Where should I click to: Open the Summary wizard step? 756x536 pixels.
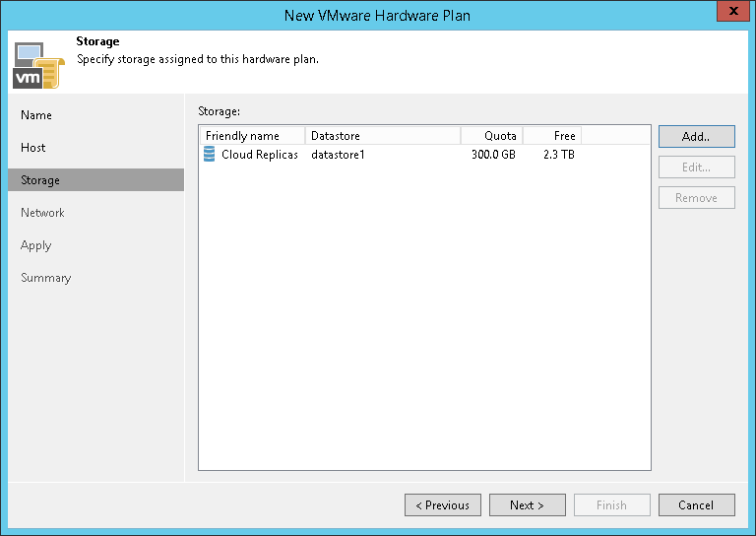click(x=46, y=278)
